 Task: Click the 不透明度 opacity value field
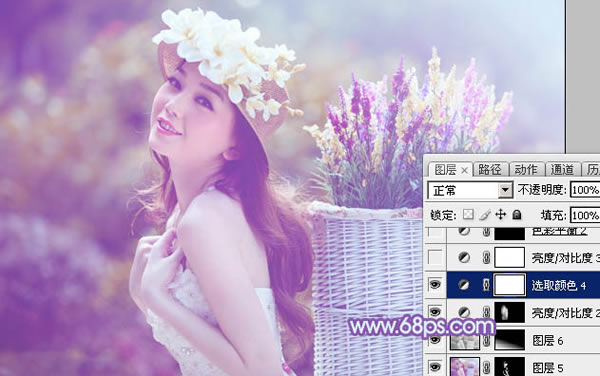(x=585, y=190)
